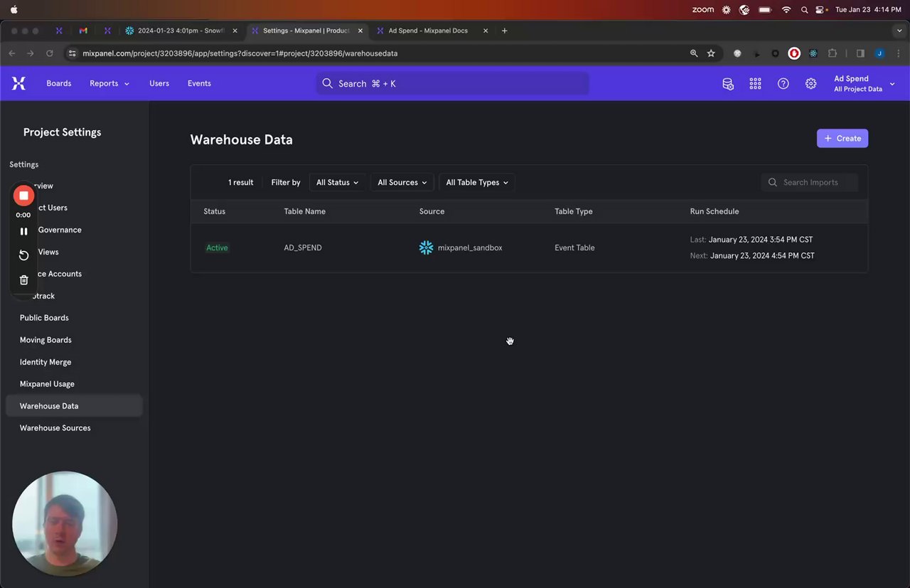Open Warehouse Sources settings
This screenshot has height=588, width=910.
(55, 428)
